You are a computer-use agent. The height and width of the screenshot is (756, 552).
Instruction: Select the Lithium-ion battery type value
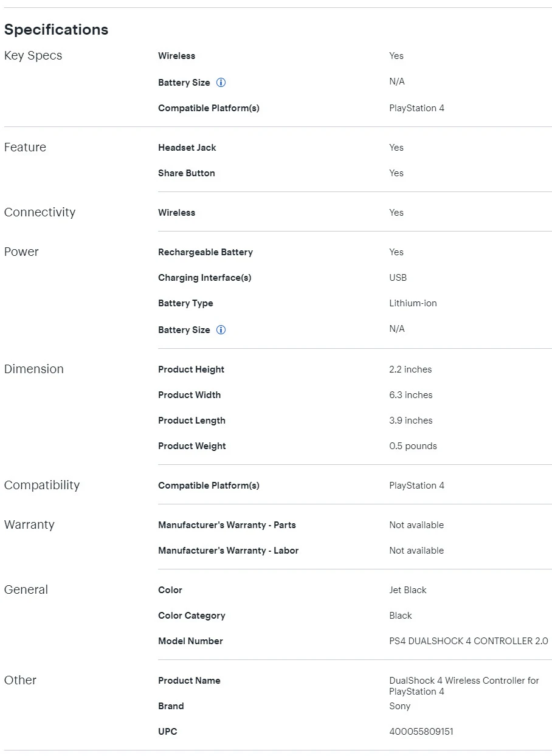413,303
